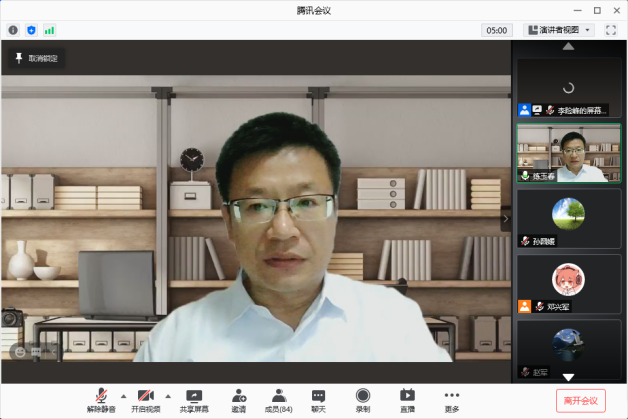
Task: Collapse the participant sidebar with the side arrow
Action: 505,217
